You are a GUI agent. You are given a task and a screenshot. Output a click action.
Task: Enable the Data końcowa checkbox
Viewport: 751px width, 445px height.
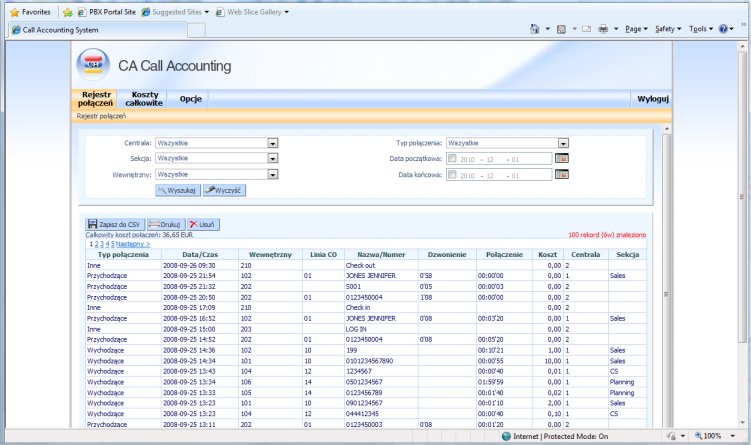pyautogui.click(x=452, y=175)
